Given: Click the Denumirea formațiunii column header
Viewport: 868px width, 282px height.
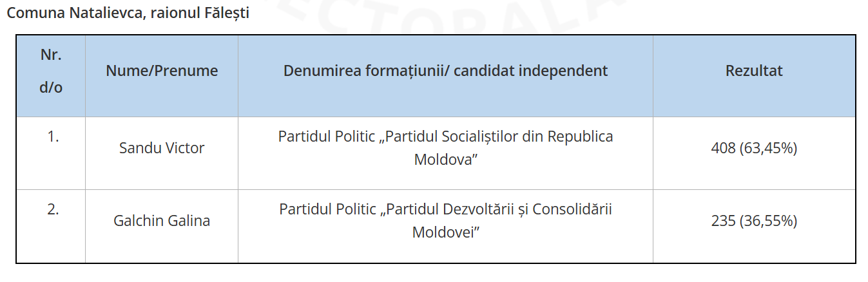Looking at the screenshot, I should click(445, 71).
